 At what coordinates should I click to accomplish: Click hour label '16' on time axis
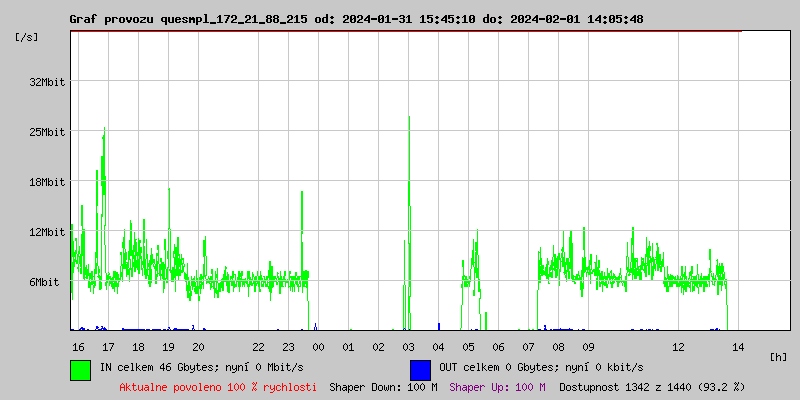click(x=78, y=347)
